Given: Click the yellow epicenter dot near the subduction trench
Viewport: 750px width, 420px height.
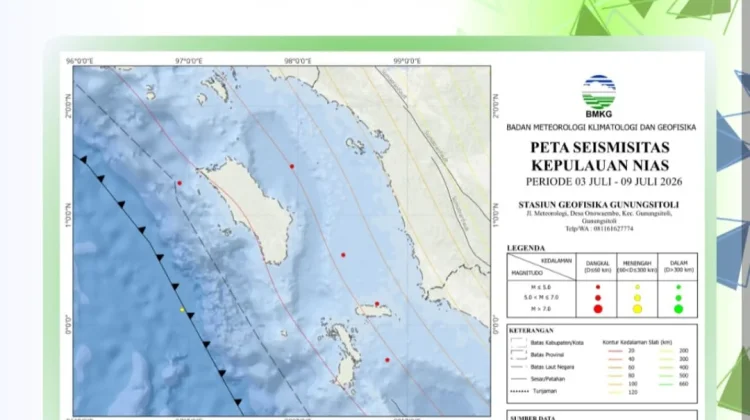Looking at the screenshot, I should [182, 310].
